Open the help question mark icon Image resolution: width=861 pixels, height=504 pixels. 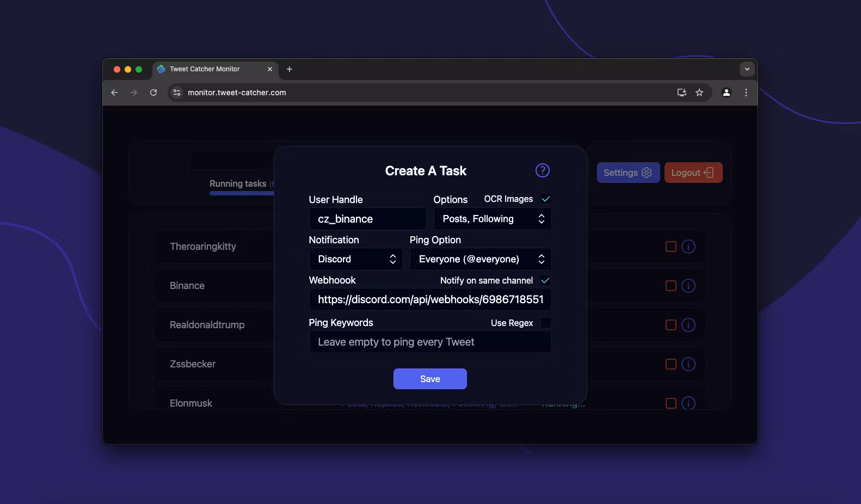pos(542,170)
